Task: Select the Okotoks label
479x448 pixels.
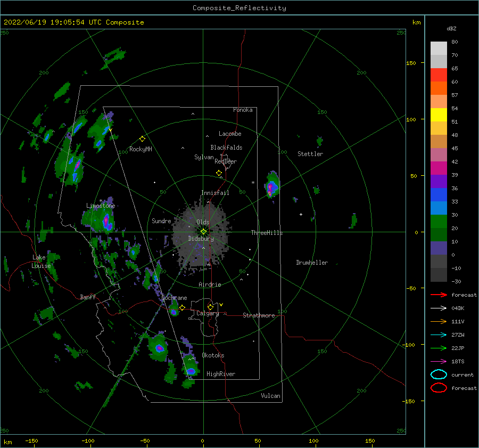Action: pyautogui.click(x=213, y=355)
